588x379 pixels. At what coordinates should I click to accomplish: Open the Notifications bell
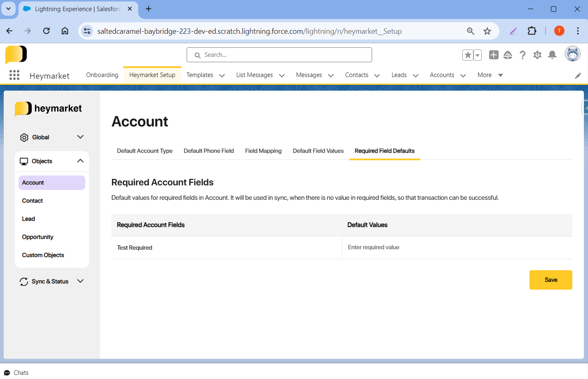(553, 55)
